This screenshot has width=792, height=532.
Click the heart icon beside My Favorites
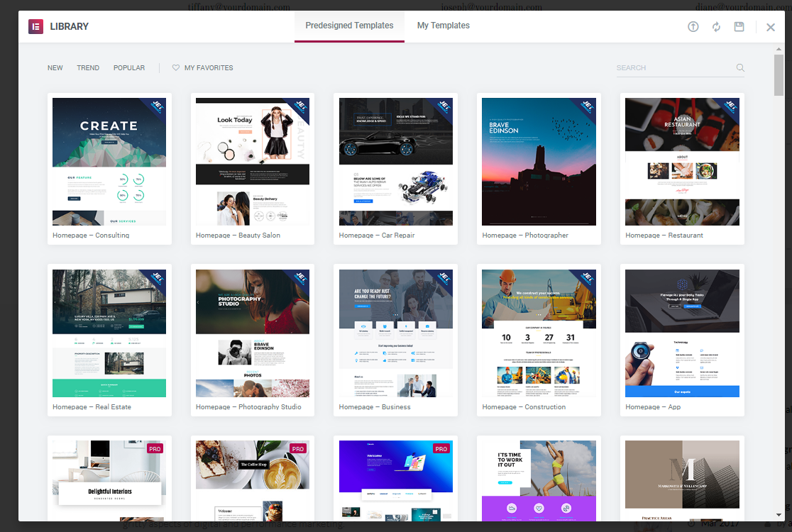(x=176, y=68)
